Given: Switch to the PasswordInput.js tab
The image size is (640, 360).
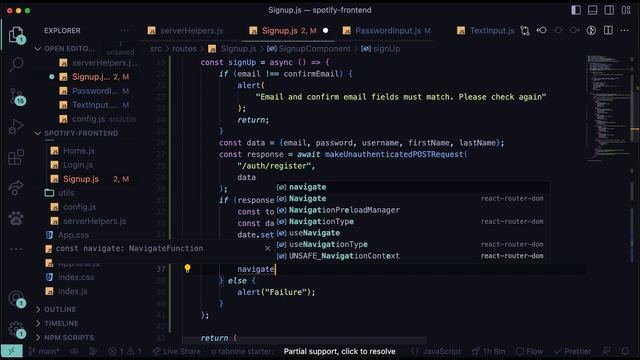Looking at the screenshot, I should coord(387,31).
